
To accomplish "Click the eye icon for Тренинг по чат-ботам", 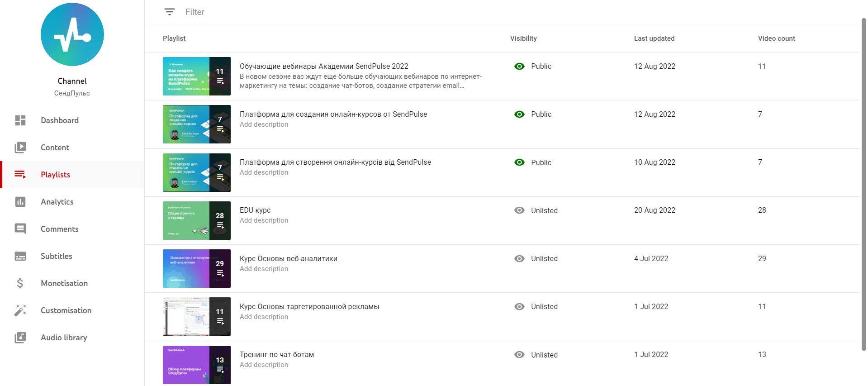I will pos(520,355).
